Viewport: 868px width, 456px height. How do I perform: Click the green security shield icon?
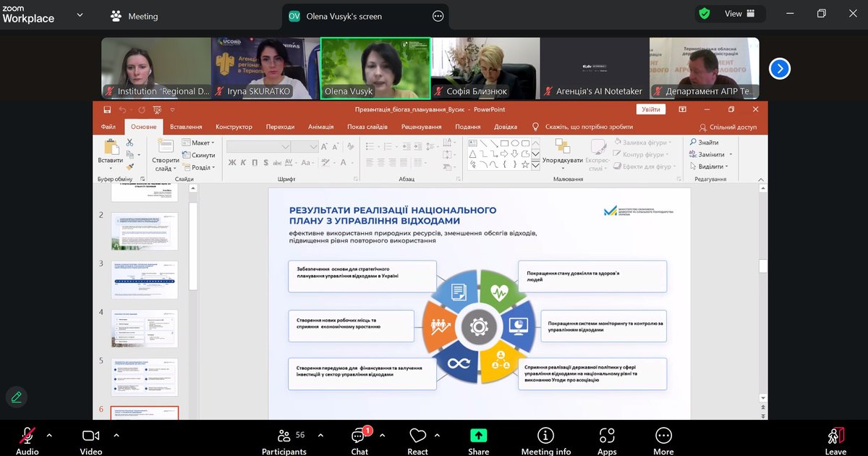tap(705, 14)
